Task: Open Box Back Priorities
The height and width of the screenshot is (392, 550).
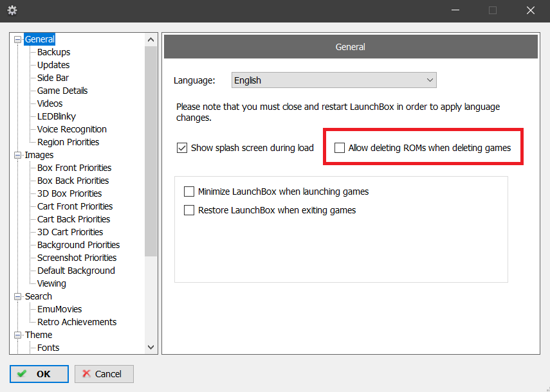Action: (73, 181)
